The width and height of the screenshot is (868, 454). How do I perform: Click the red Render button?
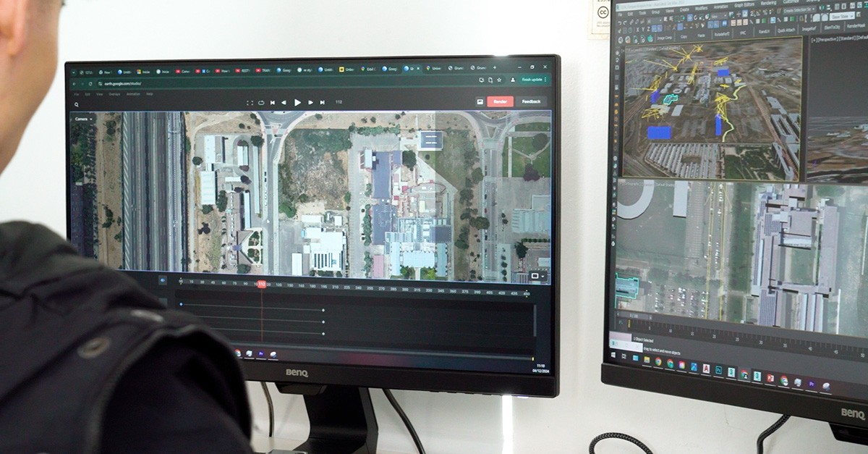[x=500, y=101]
